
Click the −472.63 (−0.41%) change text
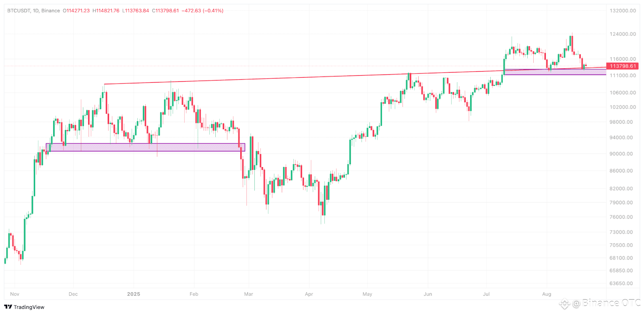pyautogui.click(x=202, y=10)
